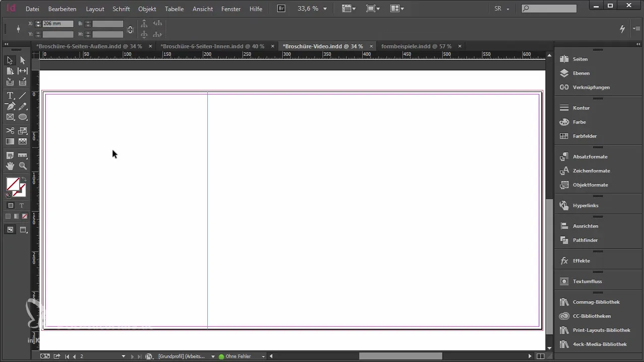644x362 pixels.
Task: Select the Pencil tool
Action: click(23, 106)
